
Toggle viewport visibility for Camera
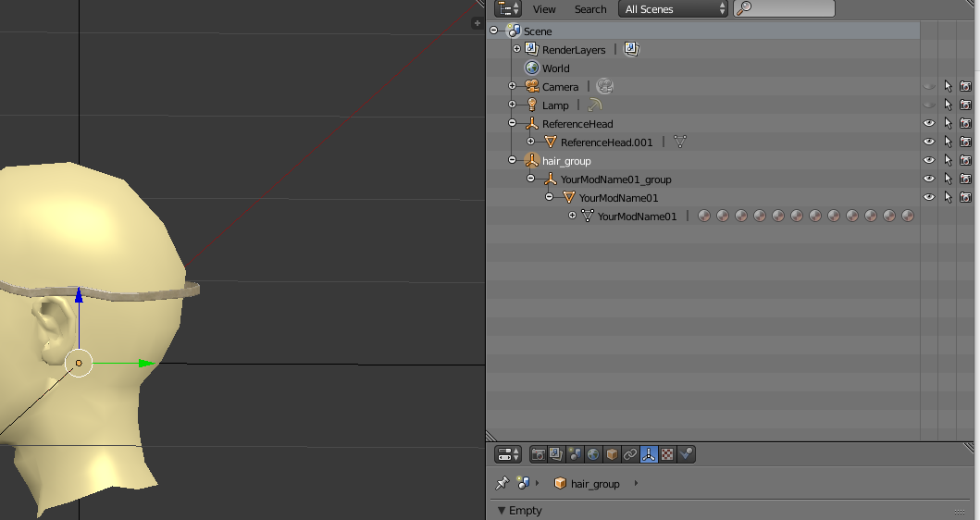click(x=929, y=86)
